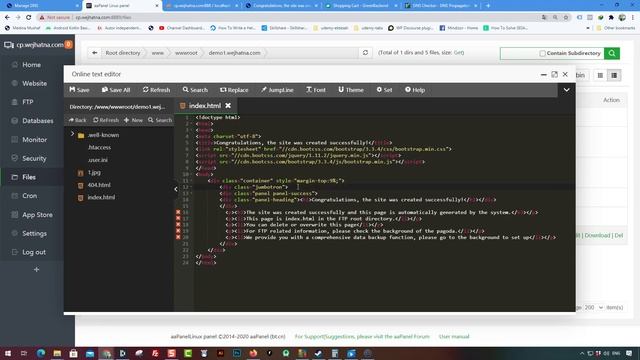Screen dimensions: 640x360
Task: Switch to list view icon
Action: pos(614,76)
